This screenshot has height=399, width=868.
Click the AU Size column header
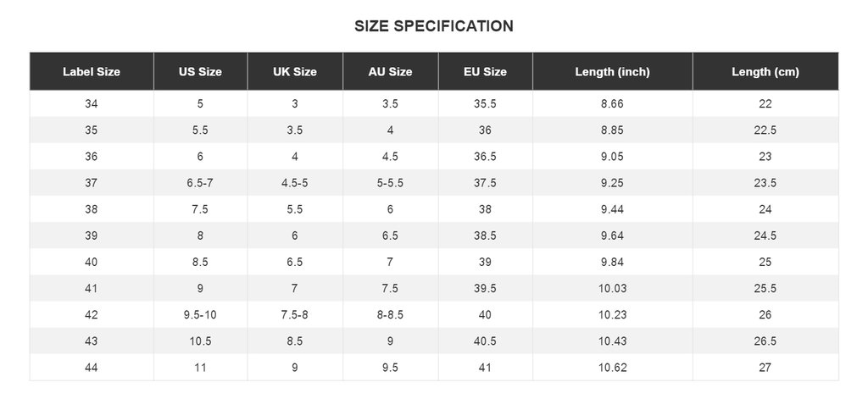(x=390, y=72)
